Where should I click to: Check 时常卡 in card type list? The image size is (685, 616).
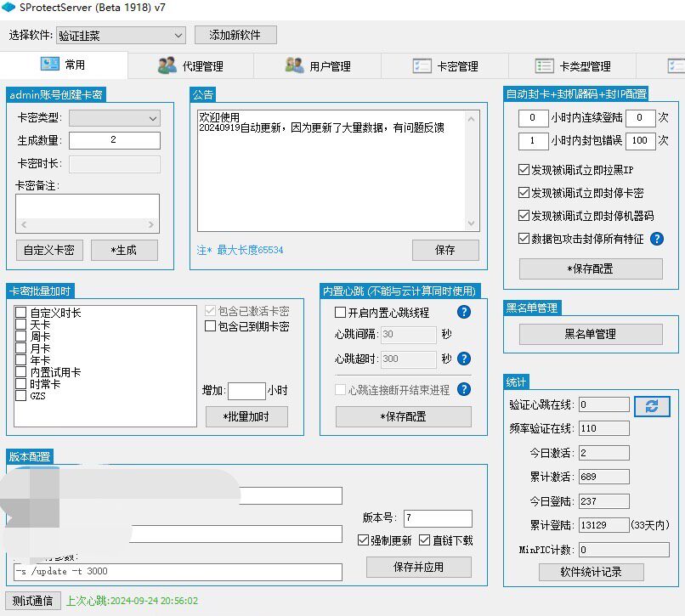[20, 383]
